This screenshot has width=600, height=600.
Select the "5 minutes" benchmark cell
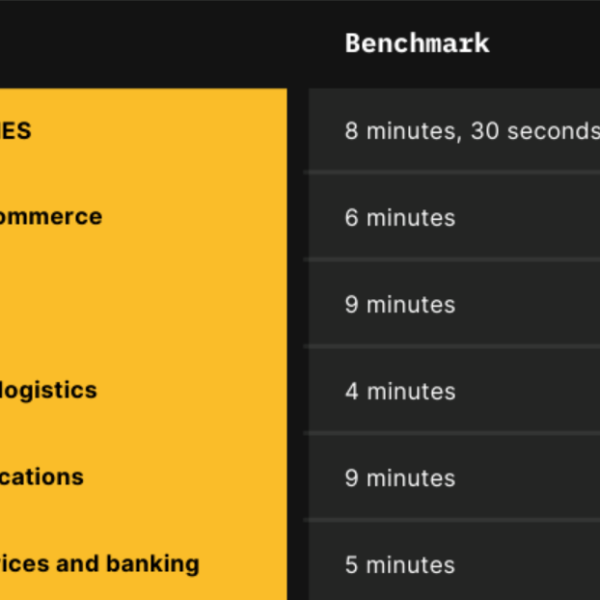(x=454, y=562)
